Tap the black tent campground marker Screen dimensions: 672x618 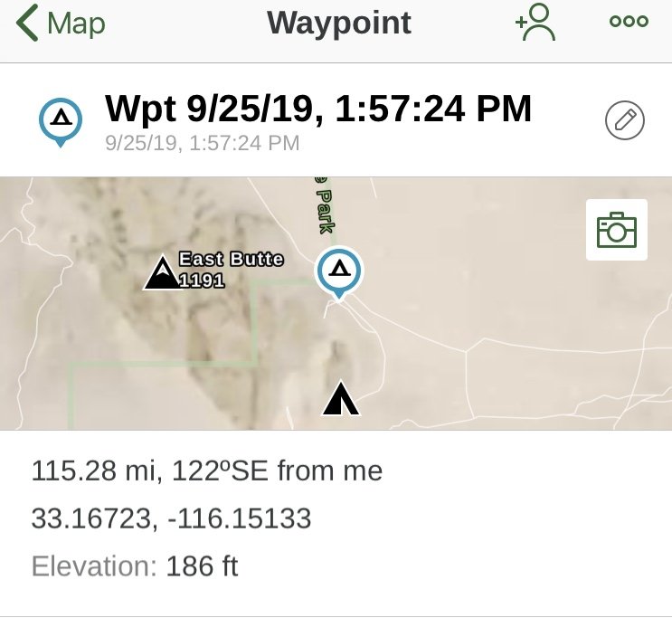coord(341,399)
